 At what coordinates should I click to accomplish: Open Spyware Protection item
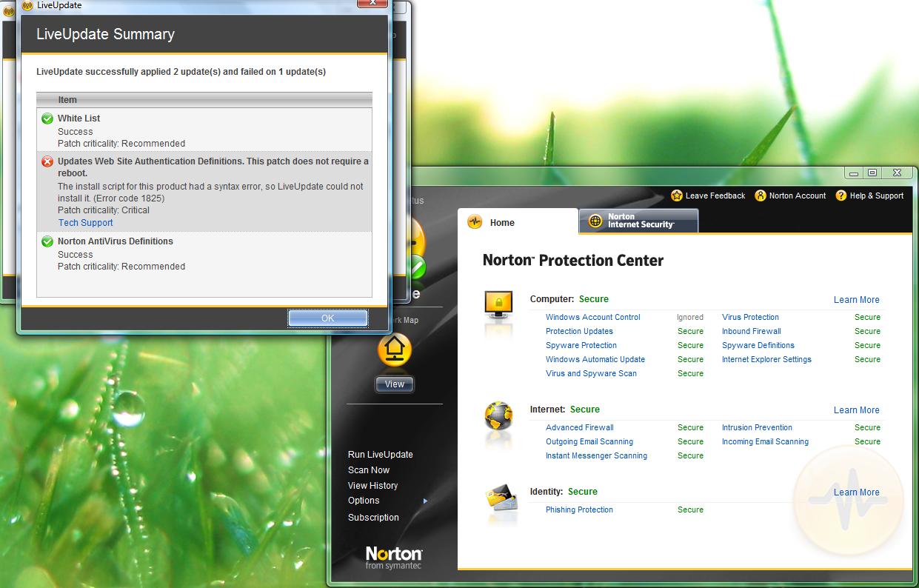[581, 345]
